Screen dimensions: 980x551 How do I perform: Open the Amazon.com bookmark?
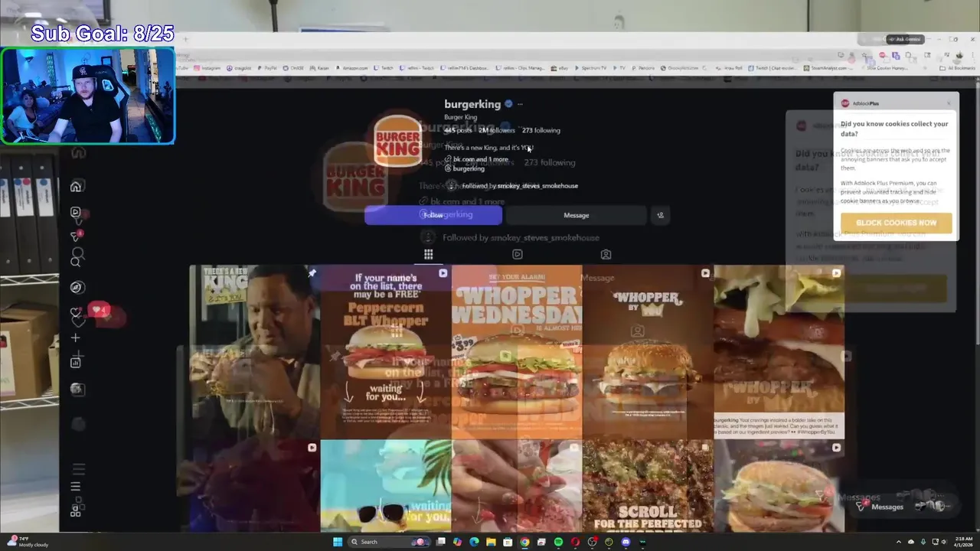click(x=351, y=68)
